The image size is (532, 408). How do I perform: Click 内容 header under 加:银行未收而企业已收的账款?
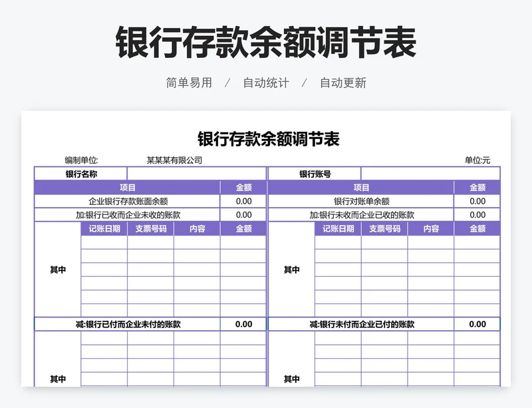click(x=431, y=229)
